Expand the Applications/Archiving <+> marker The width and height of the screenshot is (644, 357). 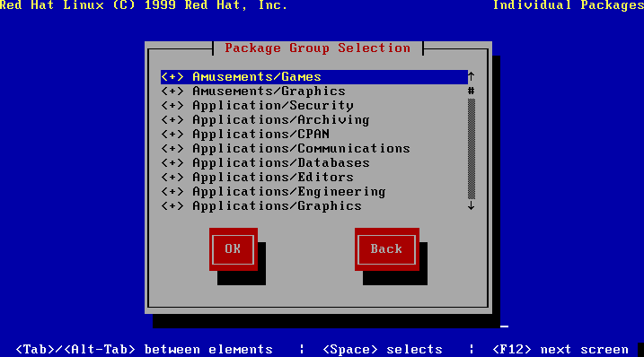(172, 120)
